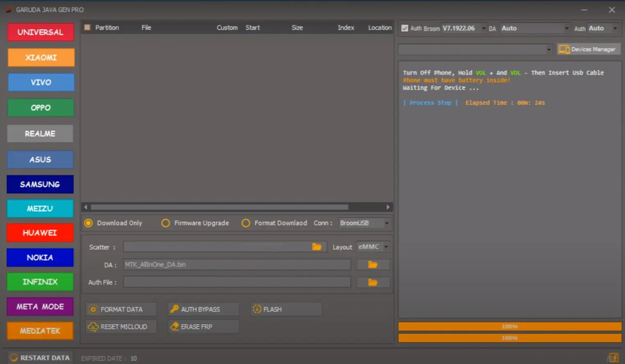Switch to the XIAOMI tab
The width and height of the screenshot is (625, 364).
(41, 57)
